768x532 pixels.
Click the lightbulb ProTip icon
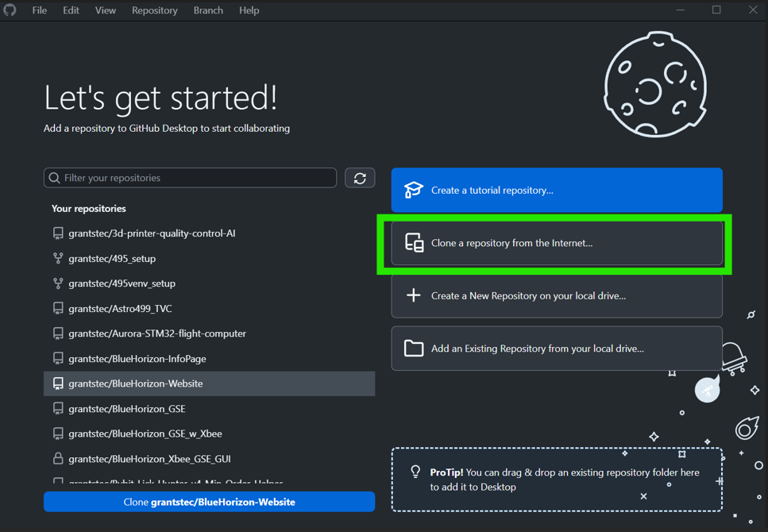point(415,472)
